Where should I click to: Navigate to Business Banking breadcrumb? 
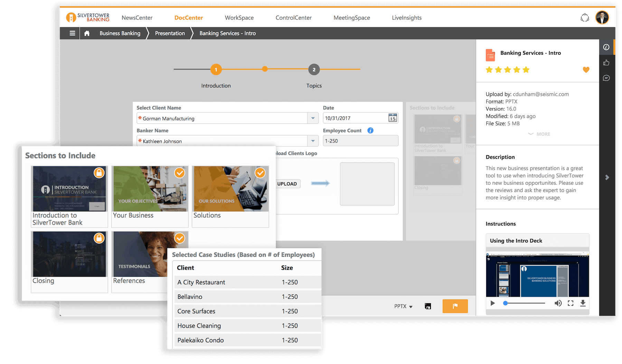[120, 33]
